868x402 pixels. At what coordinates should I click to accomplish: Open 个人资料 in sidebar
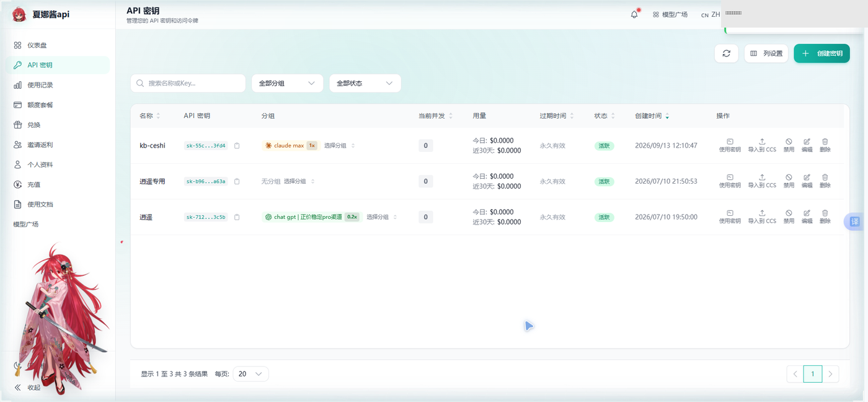[x=58, y=164]
